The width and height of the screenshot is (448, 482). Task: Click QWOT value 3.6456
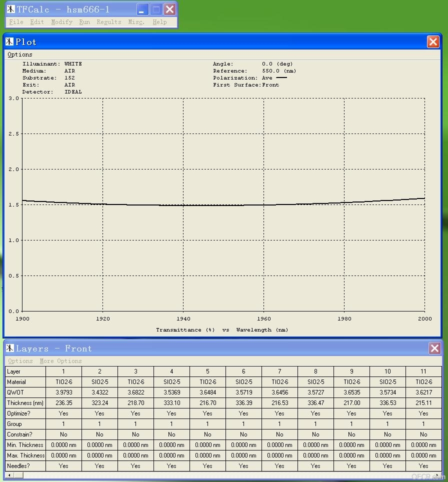click(279, 392)
